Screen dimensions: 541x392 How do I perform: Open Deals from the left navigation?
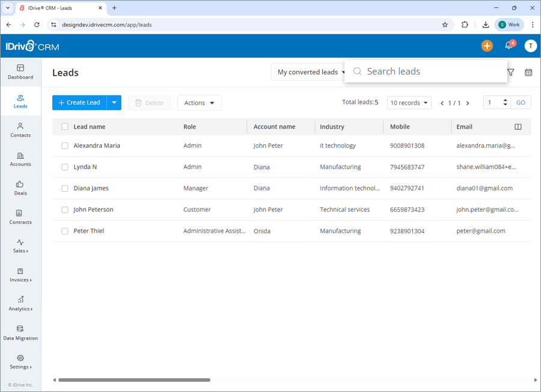point(20,188)
